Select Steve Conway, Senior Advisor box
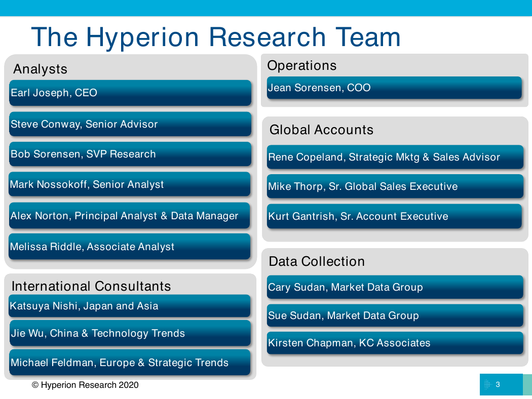 130,124
